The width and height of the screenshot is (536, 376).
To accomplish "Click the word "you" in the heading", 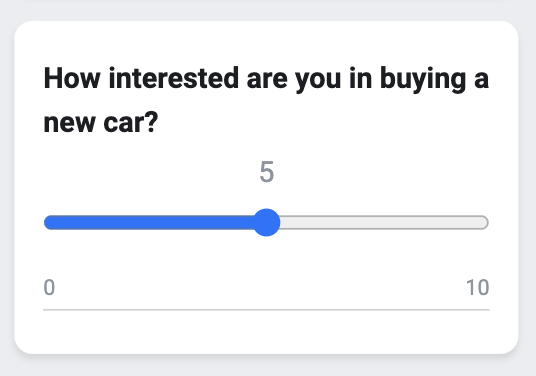I will coord(318,83).
